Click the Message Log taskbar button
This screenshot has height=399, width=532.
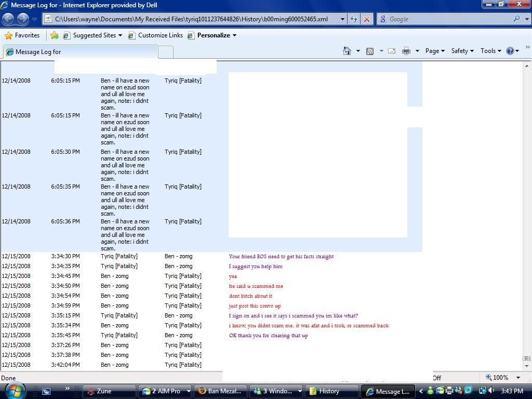point(388,391)
